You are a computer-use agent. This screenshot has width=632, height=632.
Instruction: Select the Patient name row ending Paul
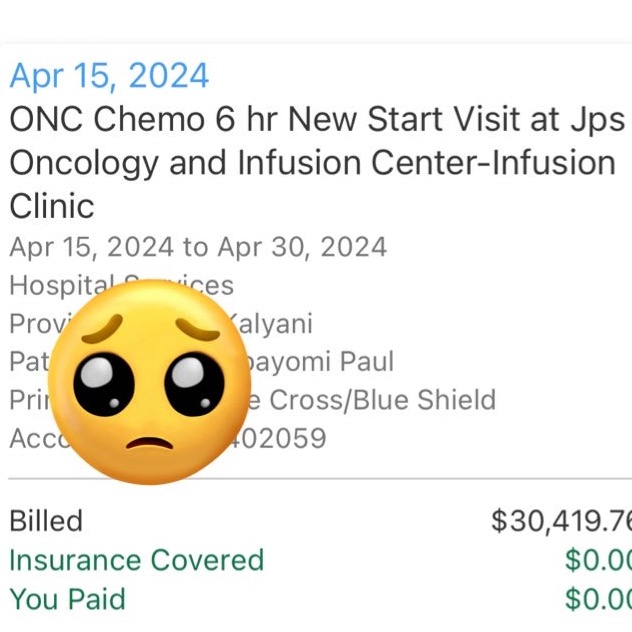[202, 361]
